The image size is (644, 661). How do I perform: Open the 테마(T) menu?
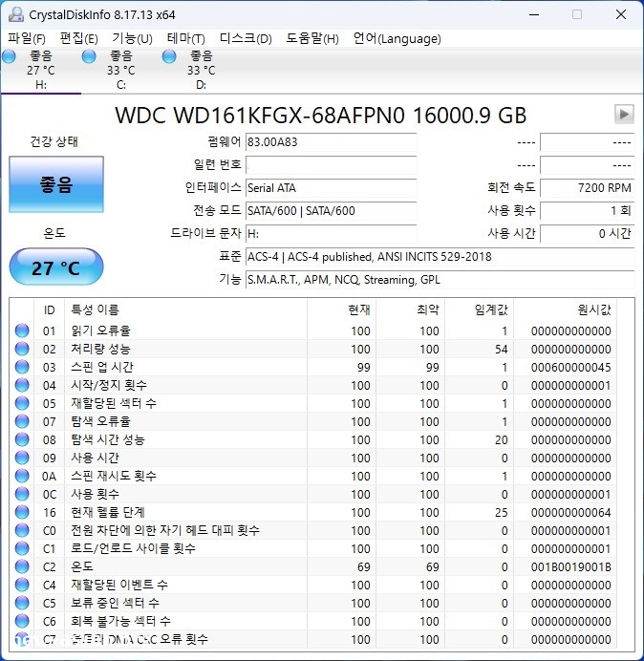click(186, 39)
